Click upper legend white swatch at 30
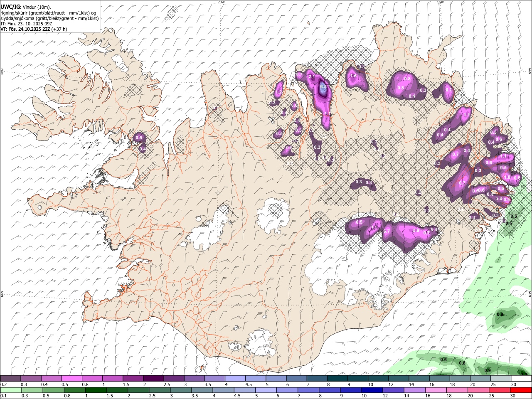 (x=521, y=379)
